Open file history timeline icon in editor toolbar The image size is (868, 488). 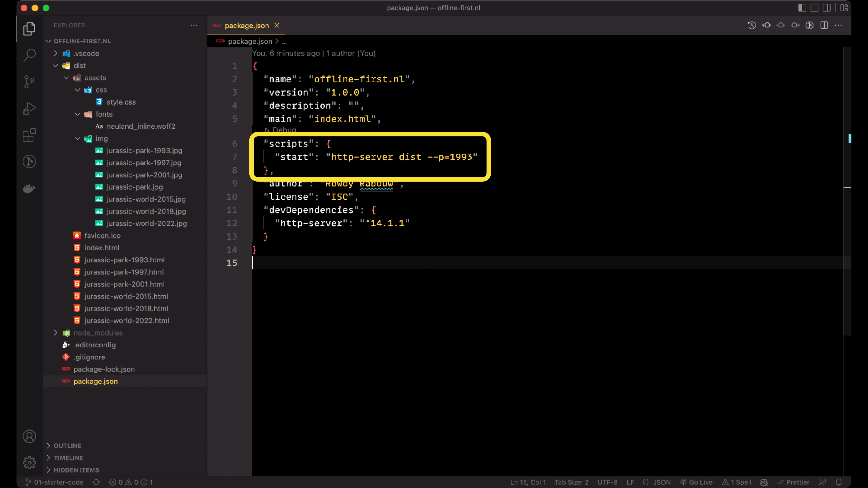pyautogui.click(x=752, y=25)
